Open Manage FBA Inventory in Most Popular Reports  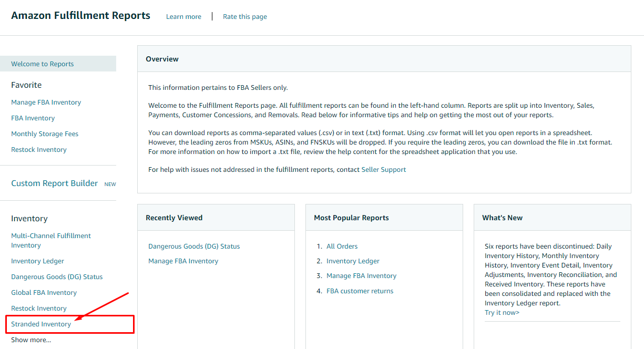(361, 276)
